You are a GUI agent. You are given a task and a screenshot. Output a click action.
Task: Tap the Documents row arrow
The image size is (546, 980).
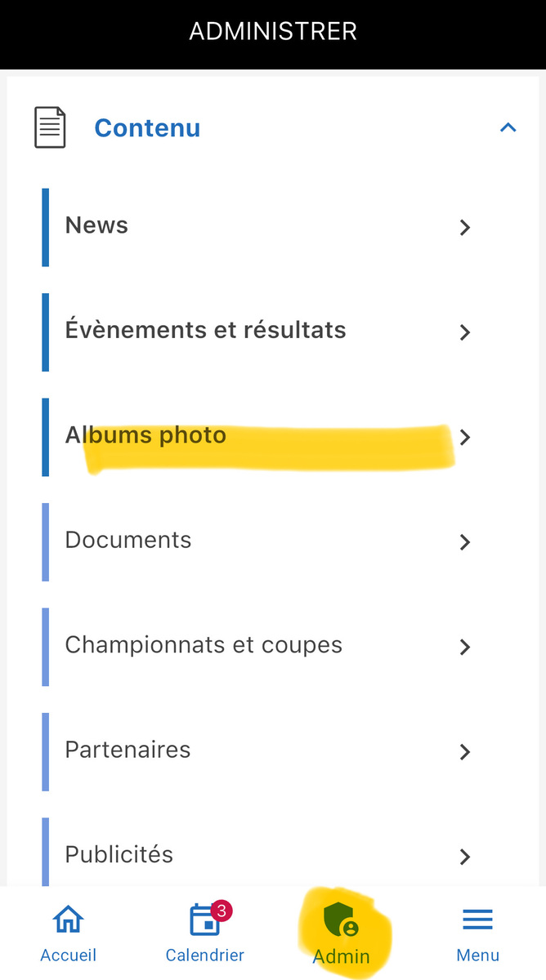pyautogui.click(x=465, y=541)
